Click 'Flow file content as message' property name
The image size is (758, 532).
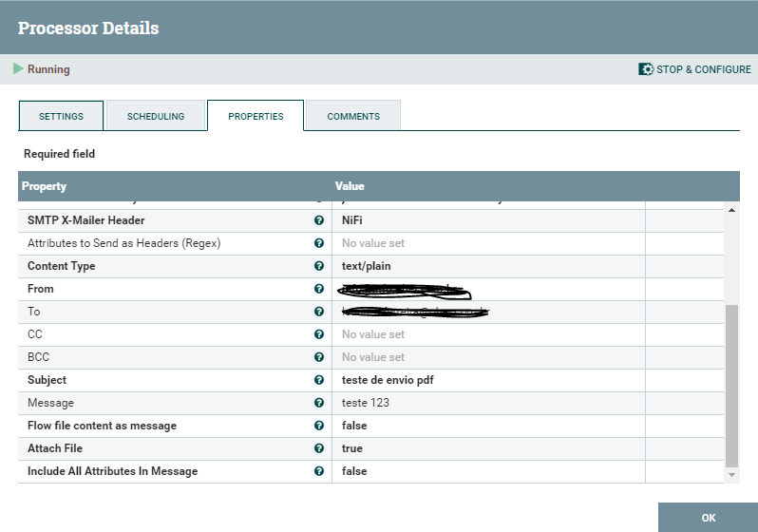click(102, 426)
